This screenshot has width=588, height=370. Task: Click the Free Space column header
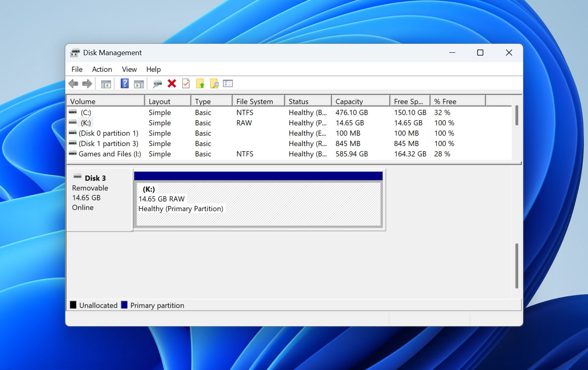(410, 101)
